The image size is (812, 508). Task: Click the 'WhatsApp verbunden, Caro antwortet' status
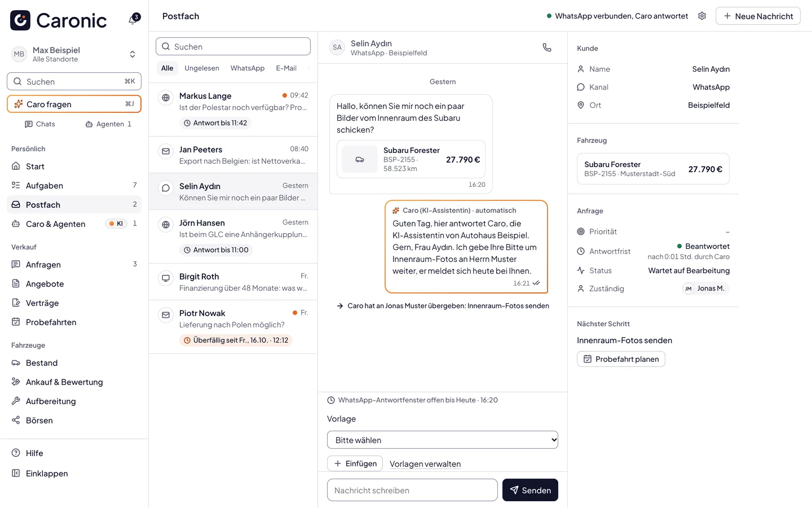coord(617,16)
